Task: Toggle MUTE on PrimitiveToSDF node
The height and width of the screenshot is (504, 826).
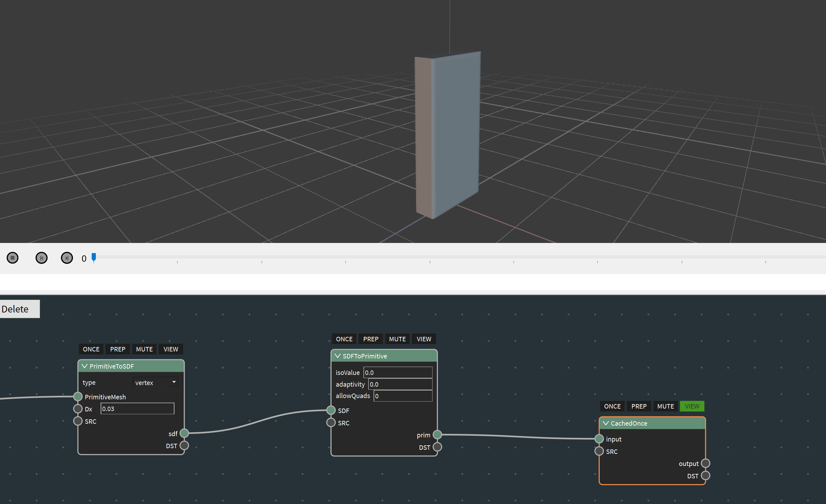Action: pos(144,349)
